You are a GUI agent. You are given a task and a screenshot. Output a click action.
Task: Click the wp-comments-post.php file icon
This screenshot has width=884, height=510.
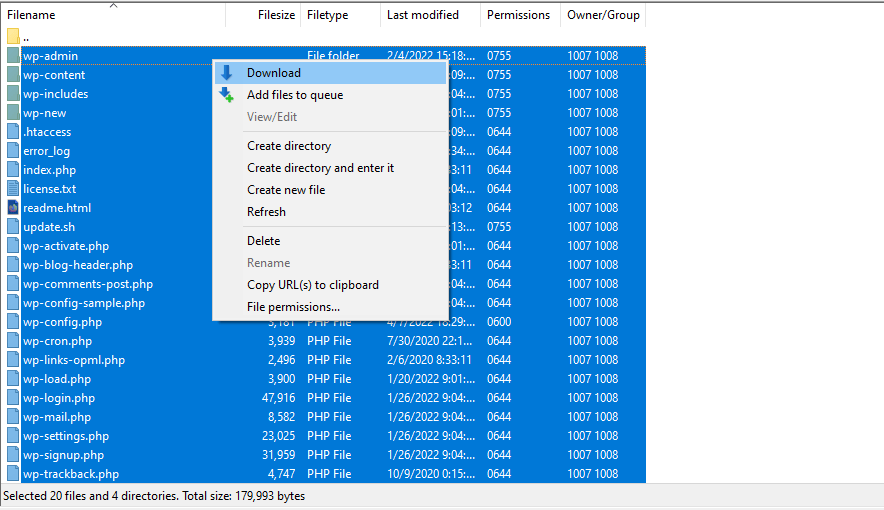[x=14, y=284]
